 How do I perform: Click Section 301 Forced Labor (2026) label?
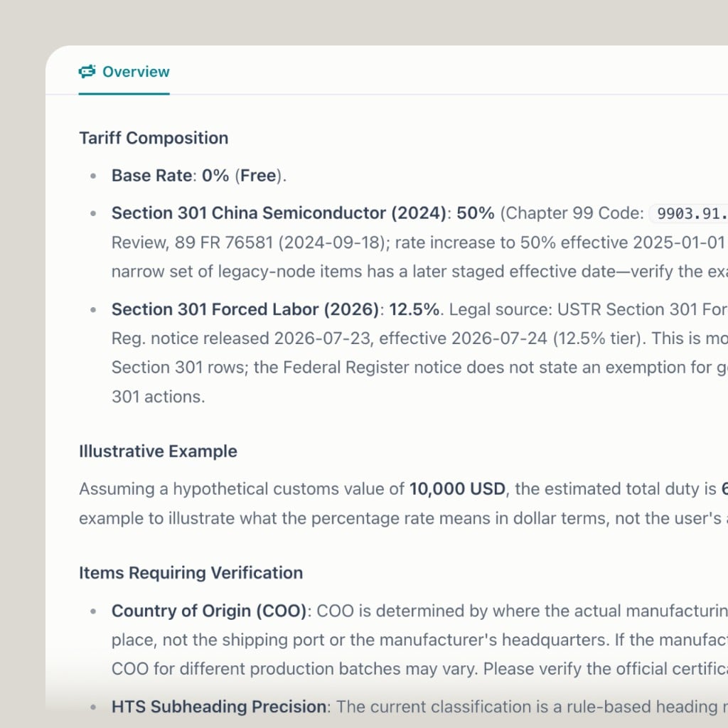pyautogui.click(x=245, y=309)
